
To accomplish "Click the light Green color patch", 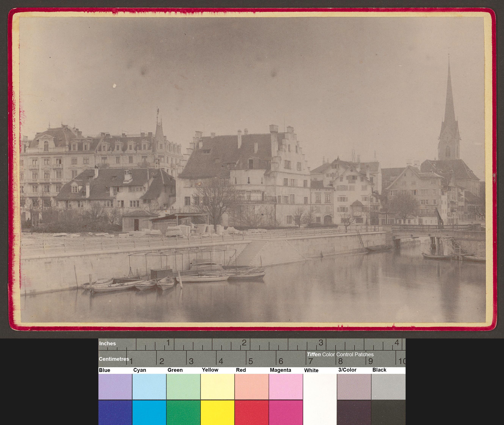I will [x=183, y=386].
